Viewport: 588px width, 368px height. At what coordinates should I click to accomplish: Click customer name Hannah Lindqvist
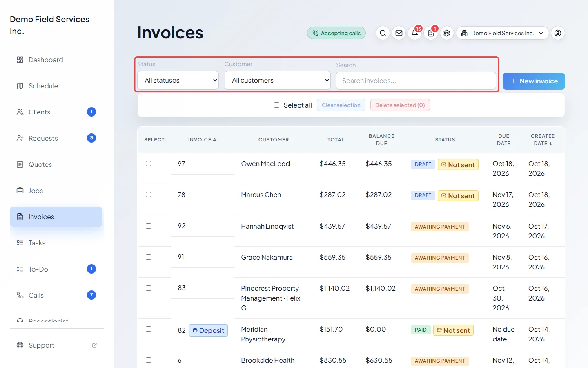[267, 226]
